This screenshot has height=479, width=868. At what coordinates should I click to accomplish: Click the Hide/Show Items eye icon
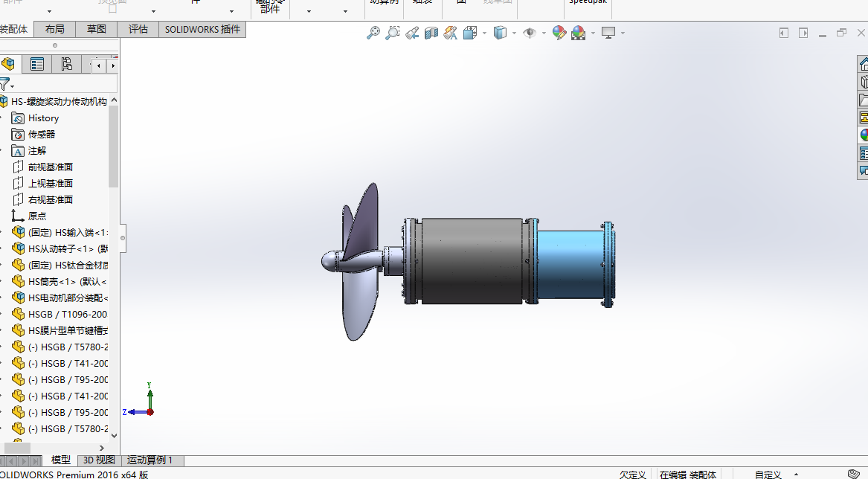point(530,33)
